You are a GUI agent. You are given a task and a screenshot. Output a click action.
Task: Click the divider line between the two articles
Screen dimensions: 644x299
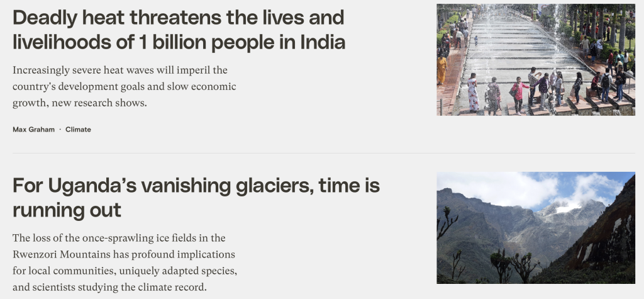(323, 153)
